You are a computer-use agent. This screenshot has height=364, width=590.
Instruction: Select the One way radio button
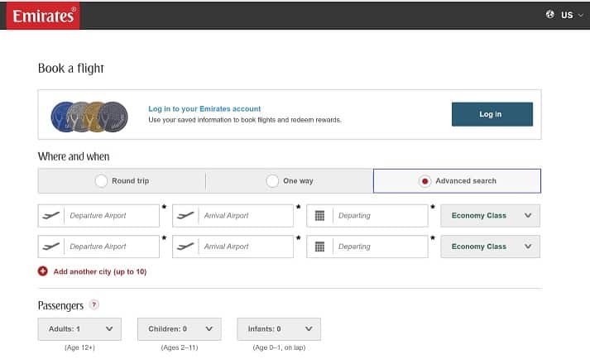[x=272, y=181]
